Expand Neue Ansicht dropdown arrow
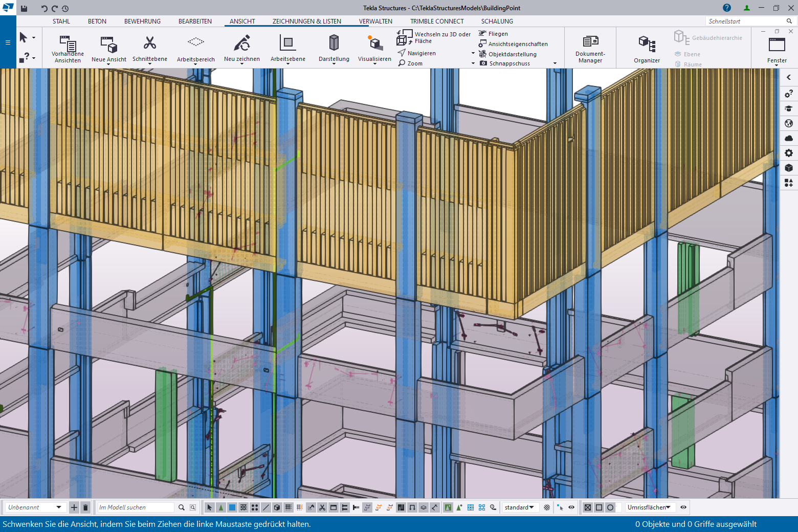Image resolution: width=798 pixels, height=532 pixels. pyautogui.click(x=108, y=64)
